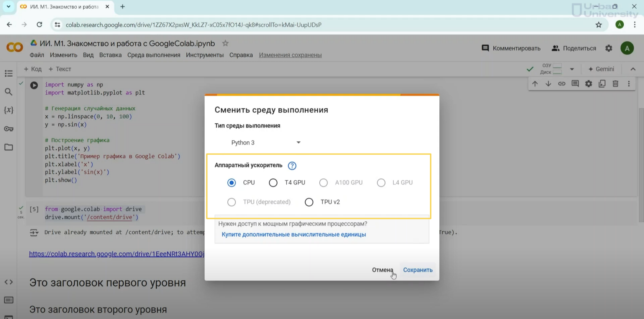Image resolution: width=644 pixels, height=319 pixels.
Task: Select the TPU v2 radio button
Action: [309, 202]
